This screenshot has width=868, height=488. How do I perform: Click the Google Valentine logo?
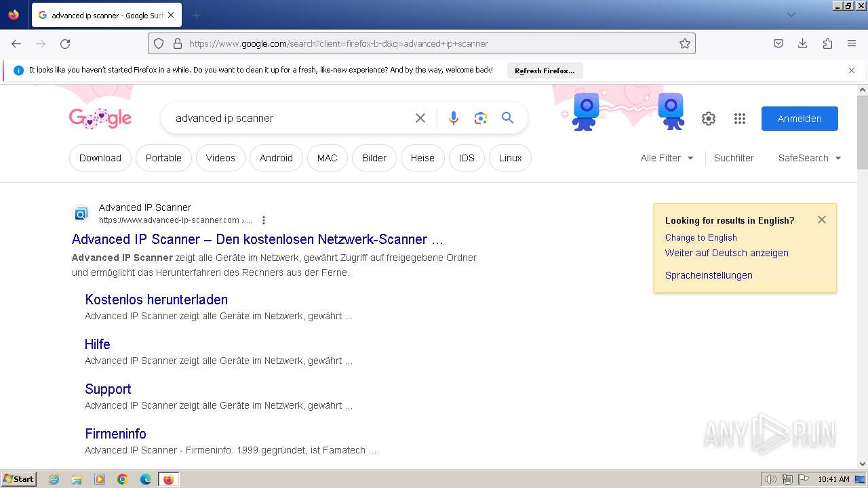pyautogui.click(x=100, y=118)
